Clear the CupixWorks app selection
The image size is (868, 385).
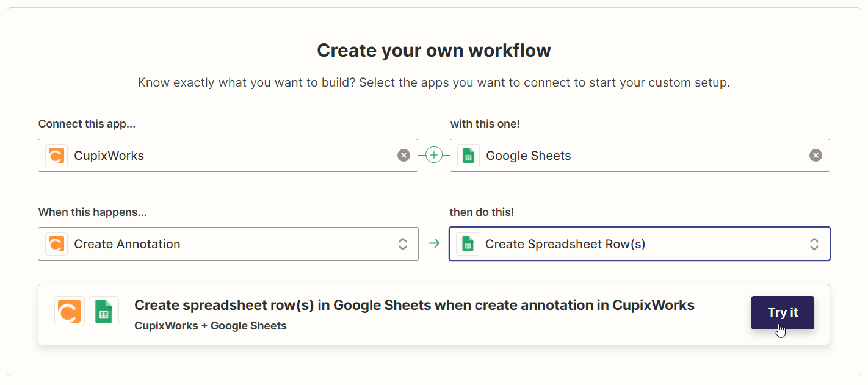tap(403, 156)
